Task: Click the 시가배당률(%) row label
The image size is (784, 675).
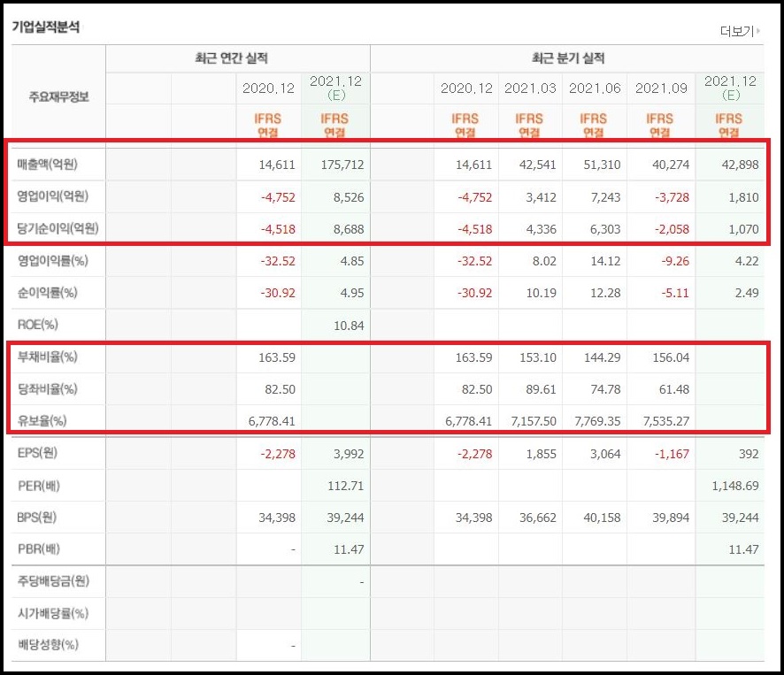Action: click(53, 613)
